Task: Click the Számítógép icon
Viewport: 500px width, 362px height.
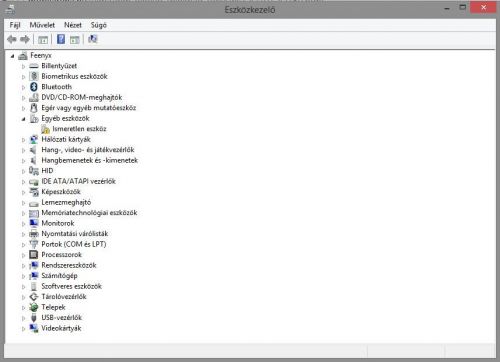Action: coord(34,276)
